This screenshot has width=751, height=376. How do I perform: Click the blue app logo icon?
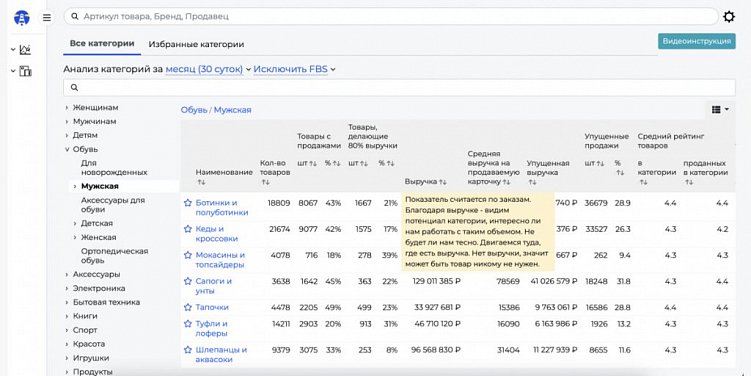(x=22, y=18)
